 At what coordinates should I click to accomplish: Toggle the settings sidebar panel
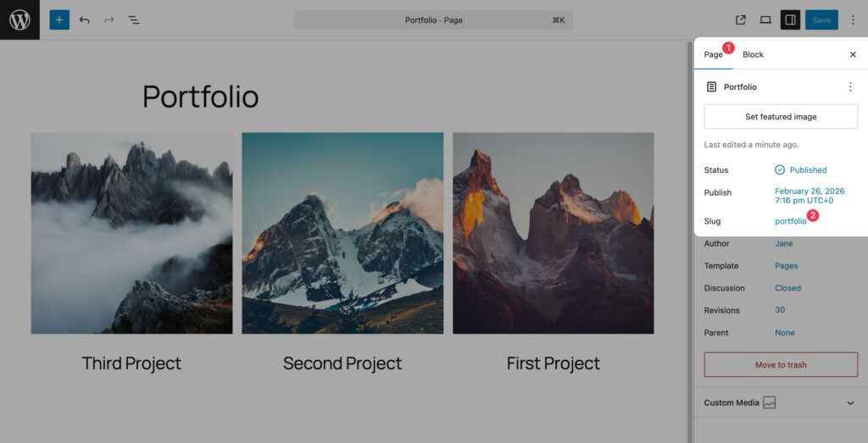(790, 19)
